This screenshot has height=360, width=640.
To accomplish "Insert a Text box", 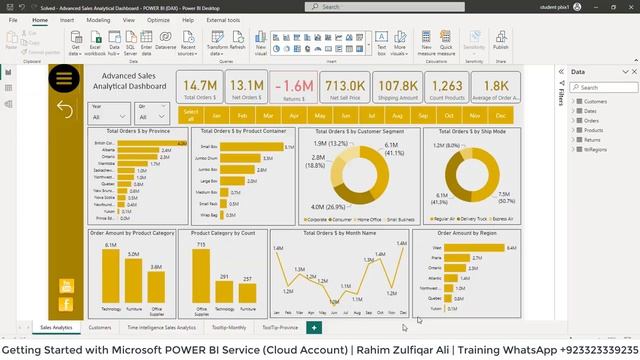I will pos(381,42).
